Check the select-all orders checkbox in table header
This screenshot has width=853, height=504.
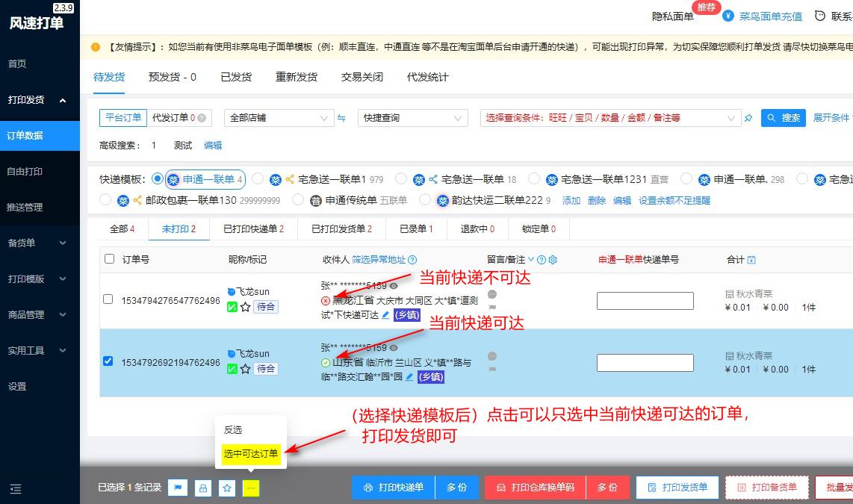tap(108, 258)
